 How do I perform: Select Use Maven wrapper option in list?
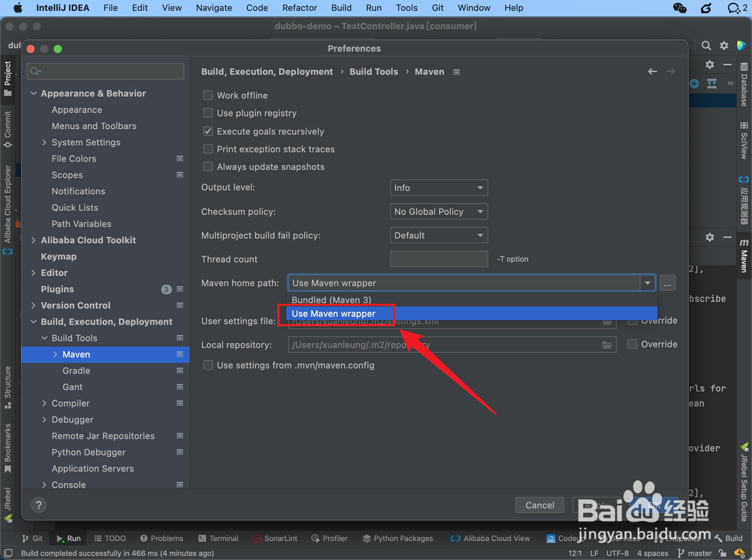[x=472, y=313]
